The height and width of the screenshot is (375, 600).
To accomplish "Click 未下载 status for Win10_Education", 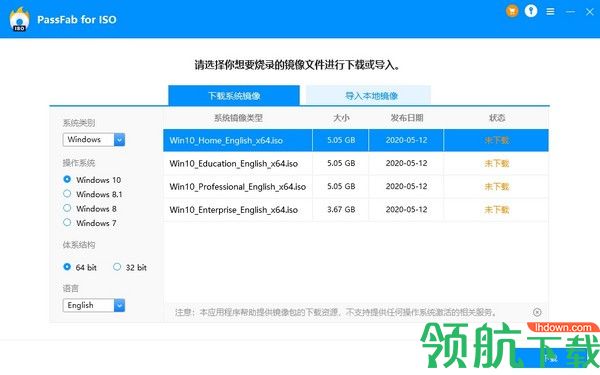I will point(497,163).
